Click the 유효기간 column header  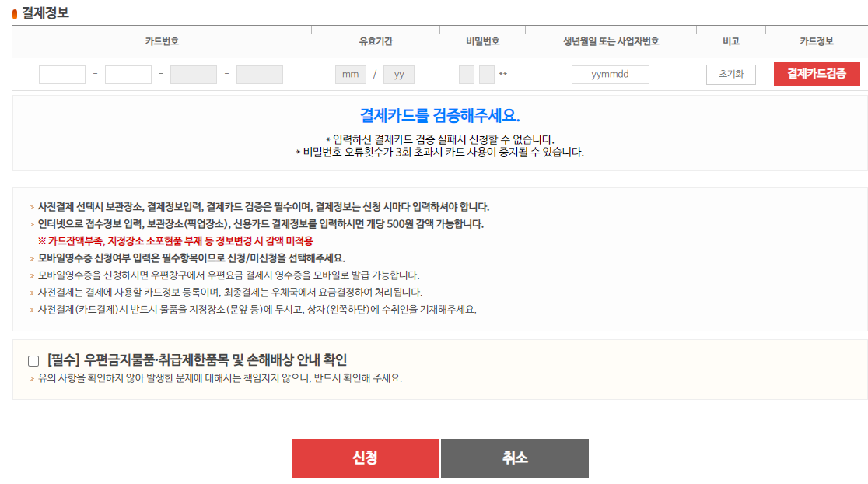pos(374,41)
